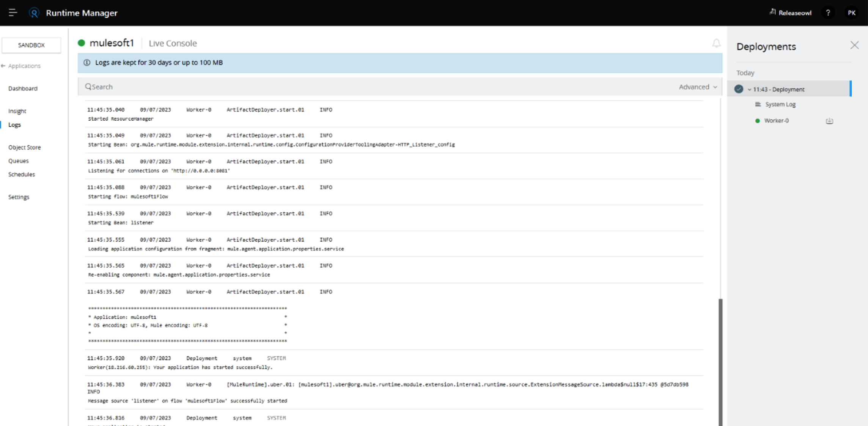This screenshot has width=868, height=426.
Task: Open the hamburger navigation menu
Action: pyautogui.click(x=13, y=13)
